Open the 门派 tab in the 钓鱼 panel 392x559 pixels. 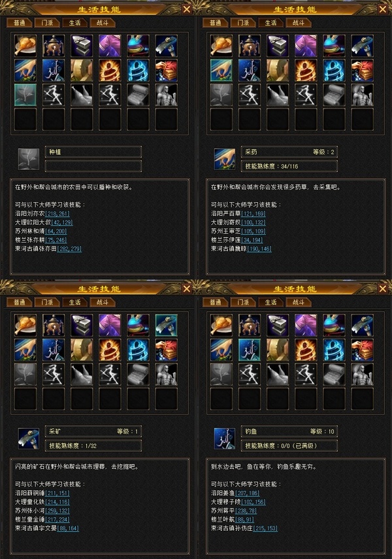243,302
